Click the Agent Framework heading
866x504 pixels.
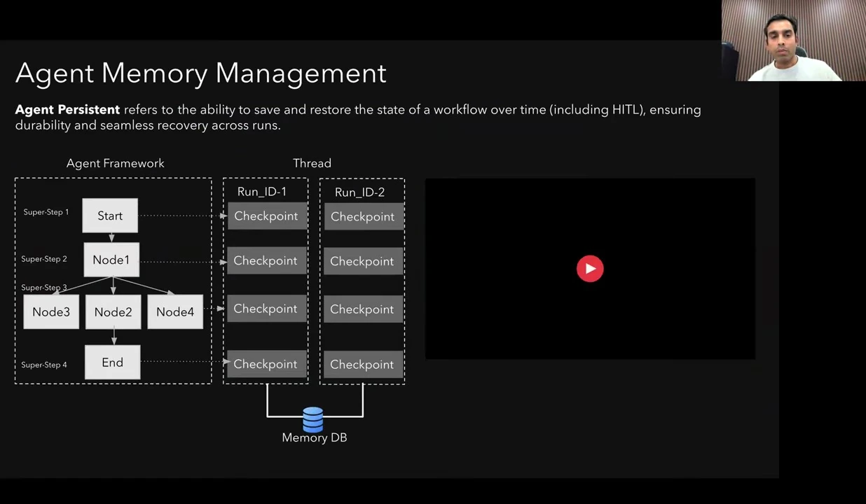click(116, 163)
